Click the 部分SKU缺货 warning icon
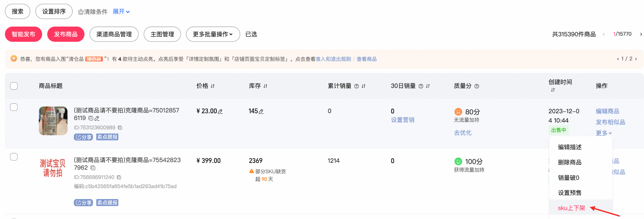Viewport: 644px width, 219px height. (x=251, y=171)
